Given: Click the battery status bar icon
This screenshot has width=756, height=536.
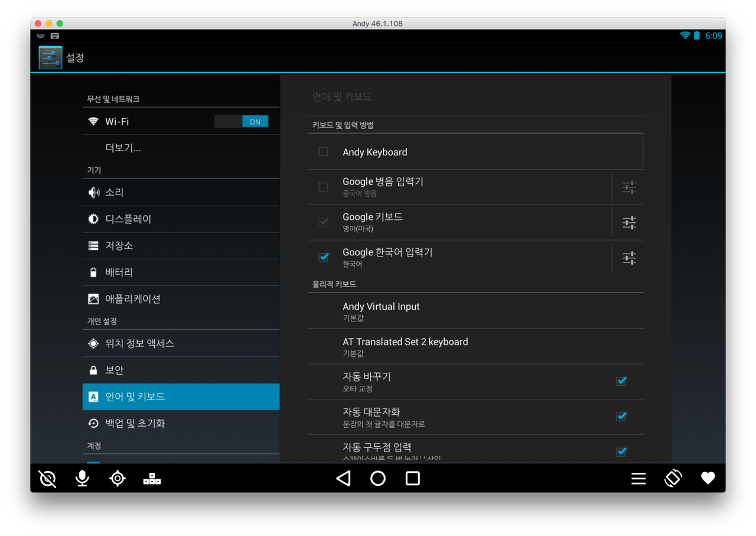Looking at the screenshot, I should [697, 35].
